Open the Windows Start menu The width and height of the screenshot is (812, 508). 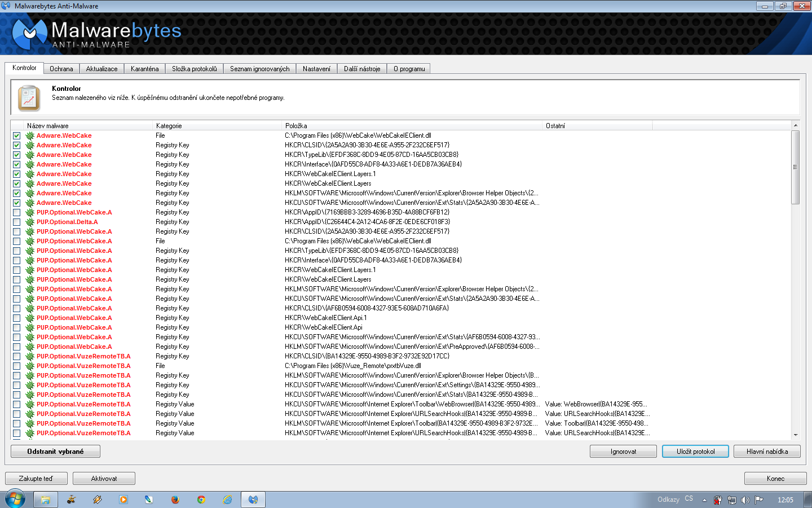pyautogui.click(x=15, y=500)
